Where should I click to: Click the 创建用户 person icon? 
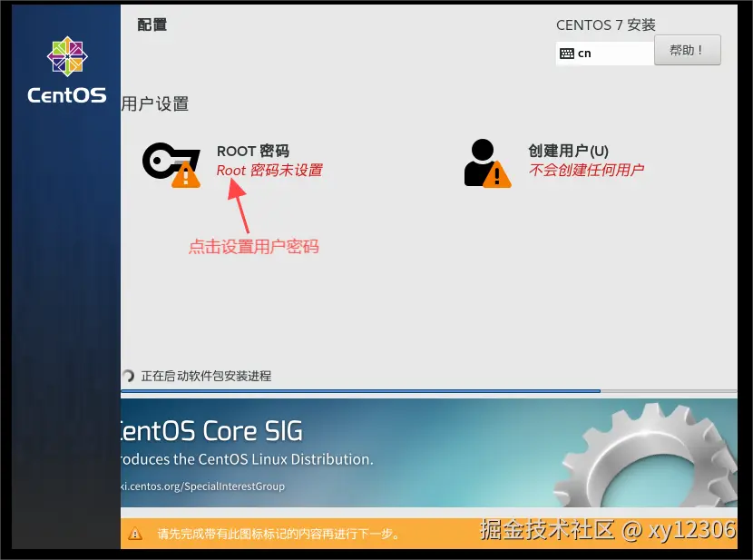pyautogui.click(x=487, y=162)
